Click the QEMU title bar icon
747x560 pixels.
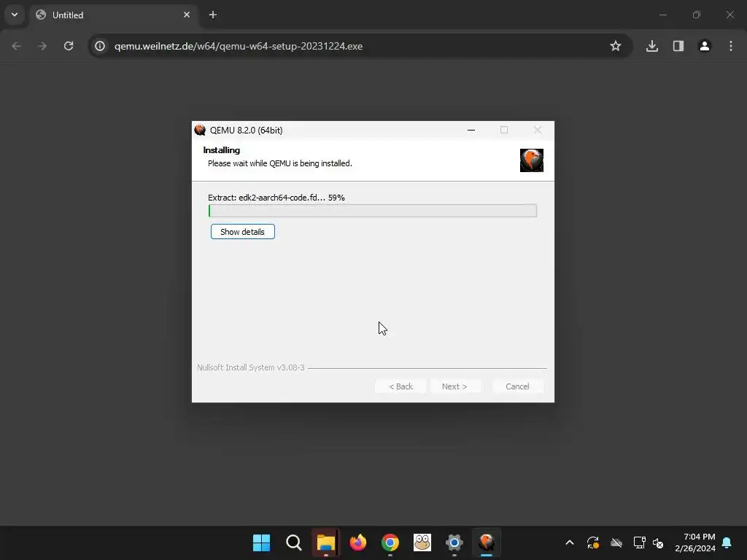coord(200,130)
